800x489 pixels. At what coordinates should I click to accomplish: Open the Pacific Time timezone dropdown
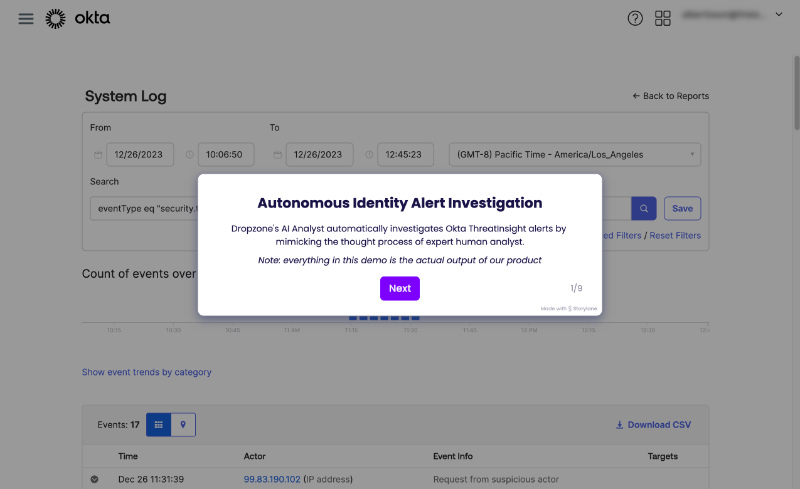574,155
